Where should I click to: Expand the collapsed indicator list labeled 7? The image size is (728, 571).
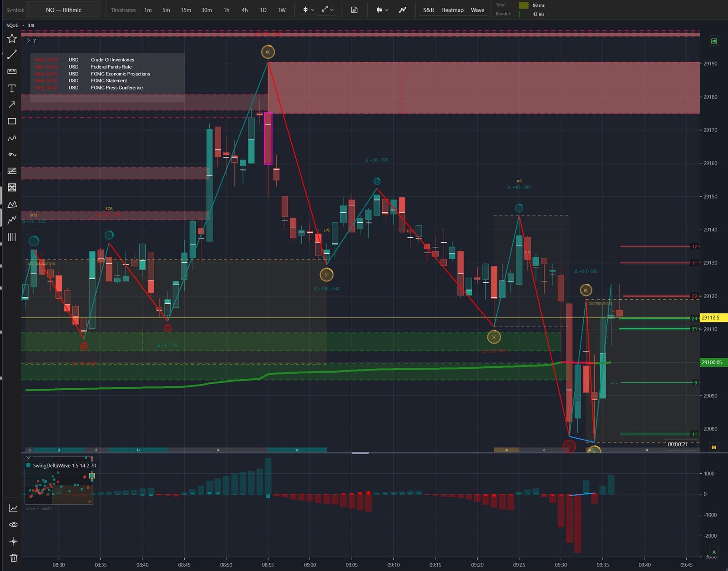coord(31,40)
